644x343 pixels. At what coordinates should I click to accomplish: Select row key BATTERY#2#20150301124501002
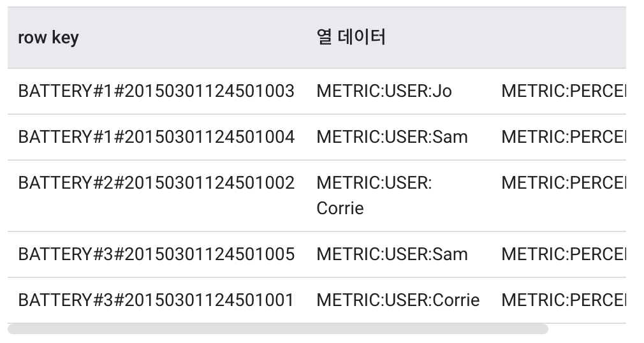[x=156, y=183]
